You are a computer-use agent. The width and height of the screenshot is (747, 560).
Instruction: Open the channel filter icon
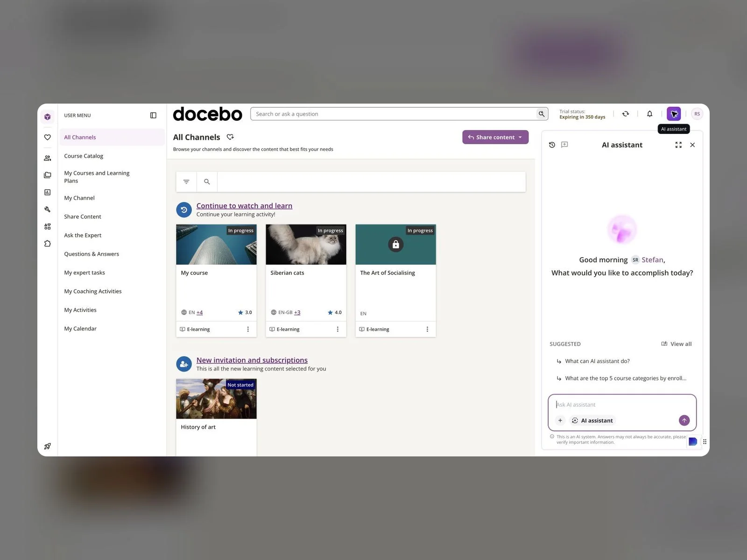click(x=186, y=182)
